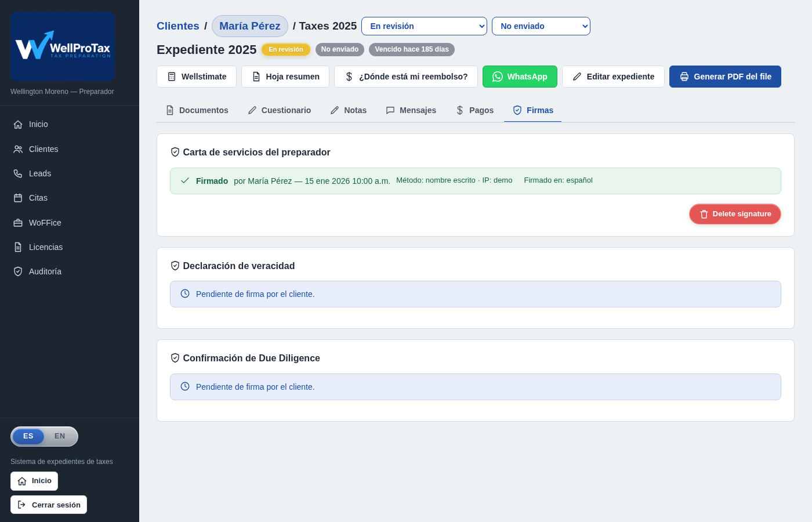
Task: Click the shield icon for Auditoría
Action: tap(18, 271)
